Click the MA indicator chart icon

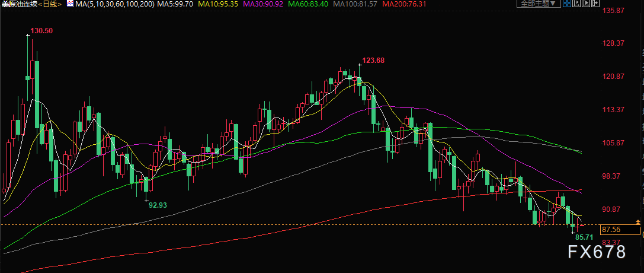point(70,4)
